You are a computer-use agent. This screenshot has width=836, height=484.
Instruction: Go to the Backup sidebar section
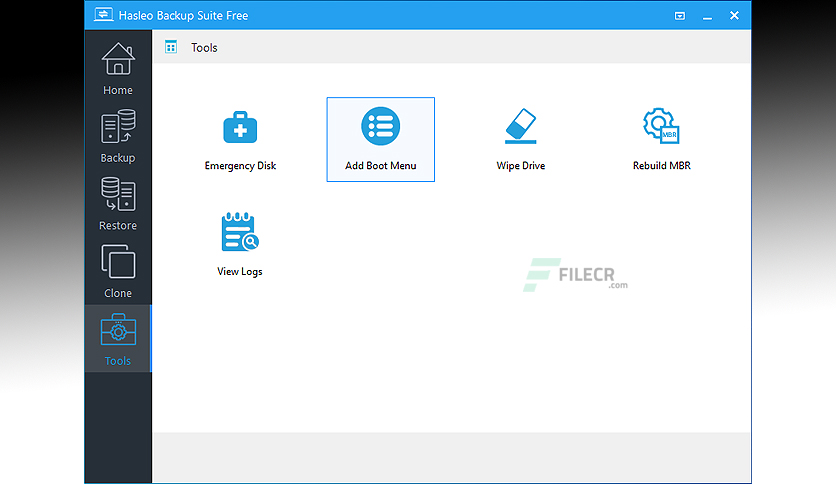118,136
